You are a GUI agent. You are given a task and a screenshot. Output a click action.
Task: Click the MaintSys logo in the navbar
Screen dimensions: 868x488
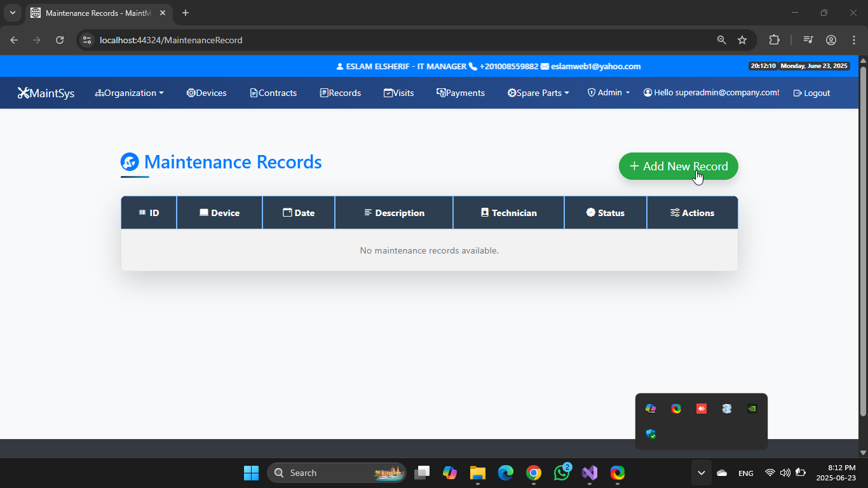(x=46, y=93)
